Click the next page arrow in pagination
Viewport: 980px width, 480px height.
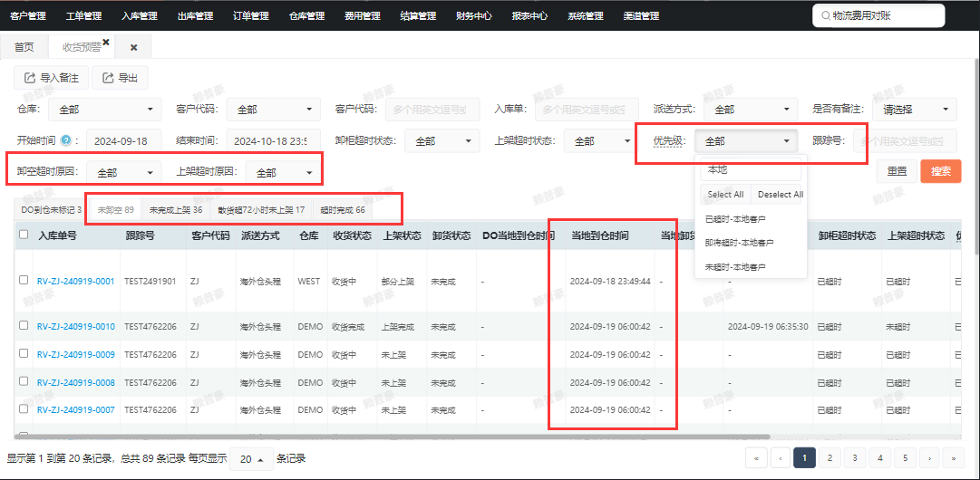929,458
